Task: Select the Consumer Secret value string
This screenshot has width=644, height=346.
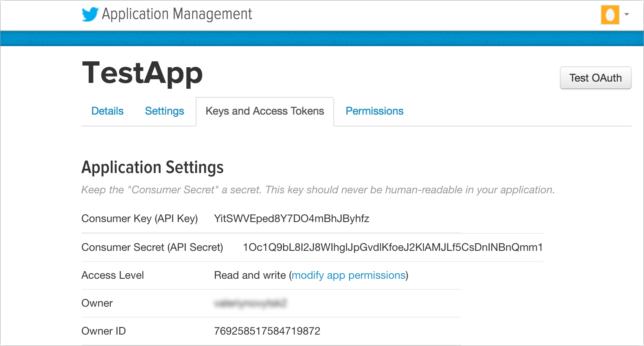Action: pyautogui.click(x=393, y=247)
